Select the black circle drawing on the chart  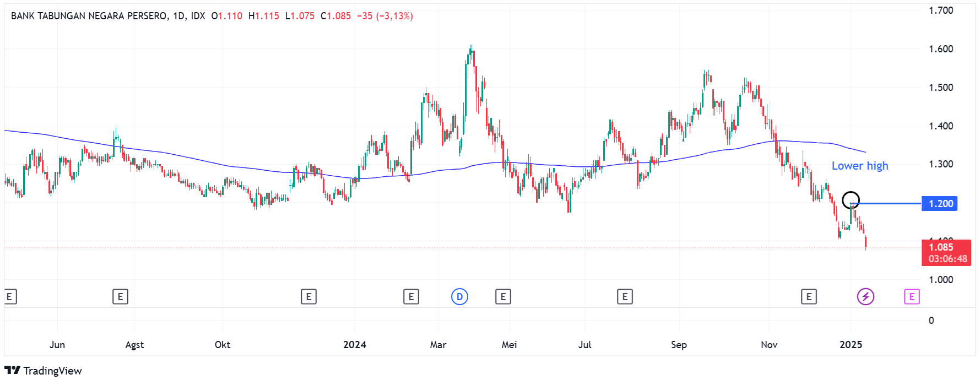coord(851,199)
